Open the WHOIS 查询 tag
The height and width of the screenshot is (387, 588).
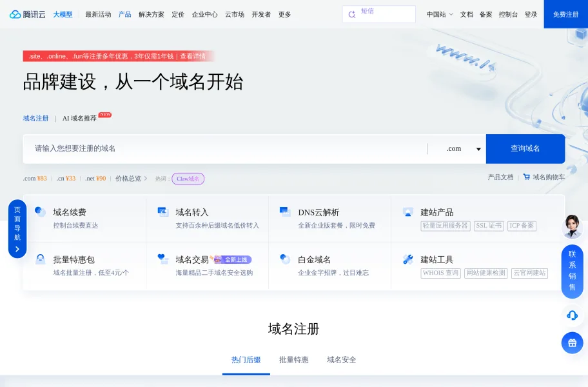click(440, 273)
